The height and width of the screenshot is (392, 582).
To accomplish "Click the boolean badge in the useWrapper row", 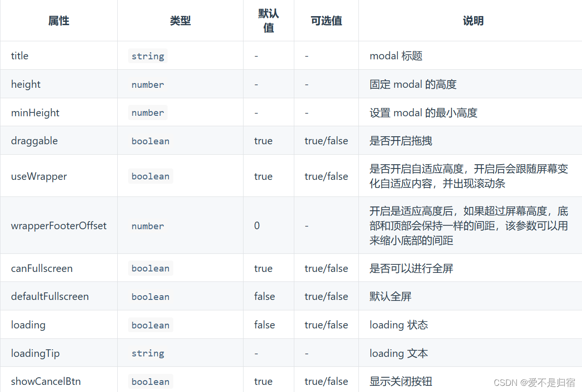I will pyautogui.click(x=150, y=176).
